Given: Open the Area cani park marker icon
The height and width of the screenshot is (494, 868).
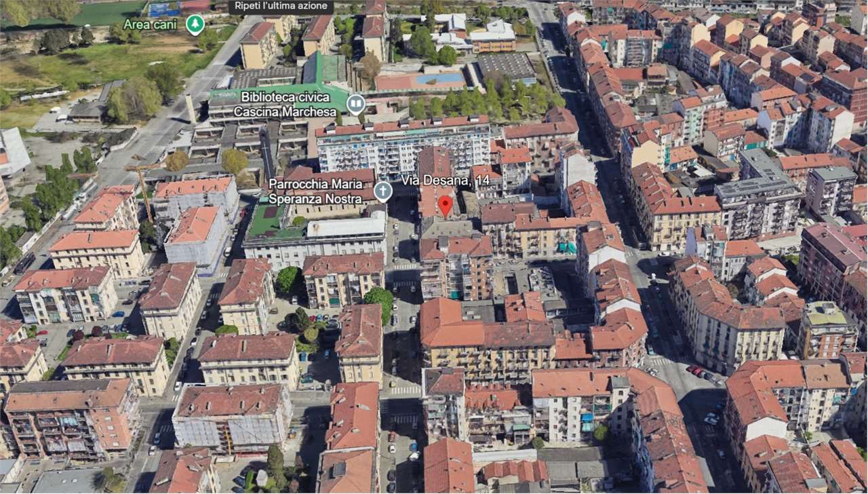Looking at the screenshot, I should pos(195,24).
